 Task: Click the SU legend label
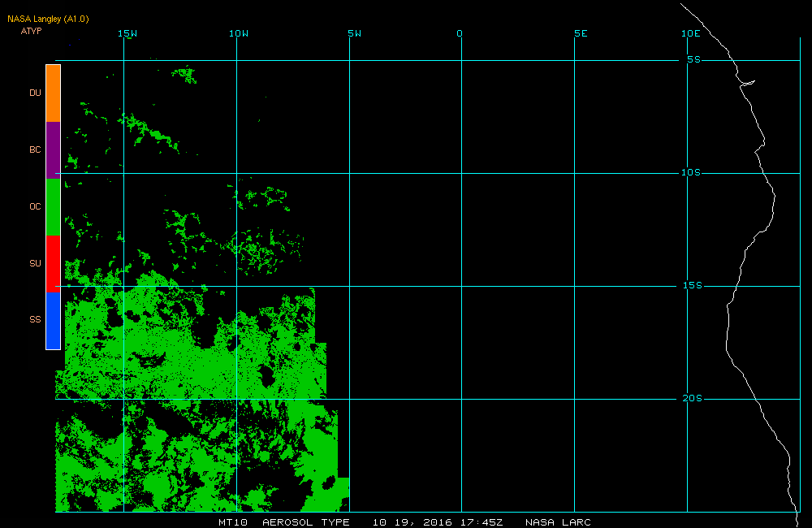(35, 263)
